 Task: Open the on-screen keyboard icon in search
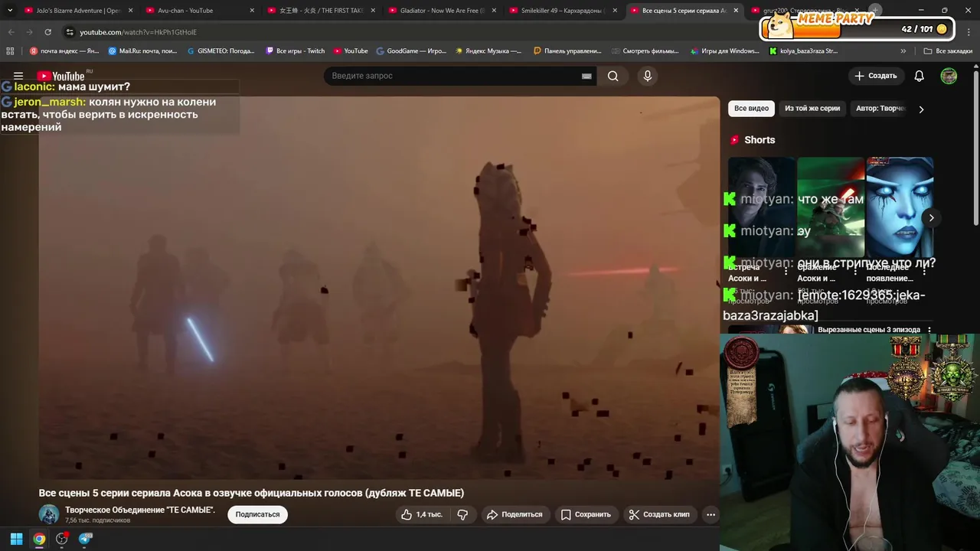point(586,77)
